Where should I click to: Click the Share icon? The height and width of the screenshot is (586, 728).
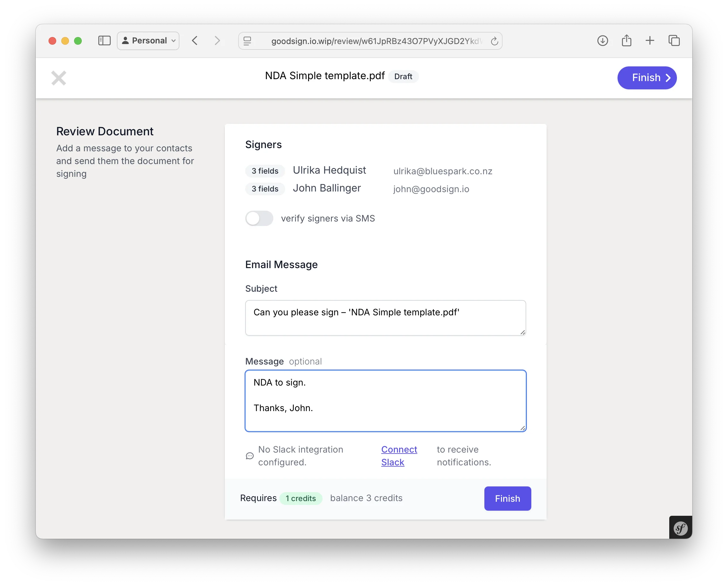tap(627, 40)
